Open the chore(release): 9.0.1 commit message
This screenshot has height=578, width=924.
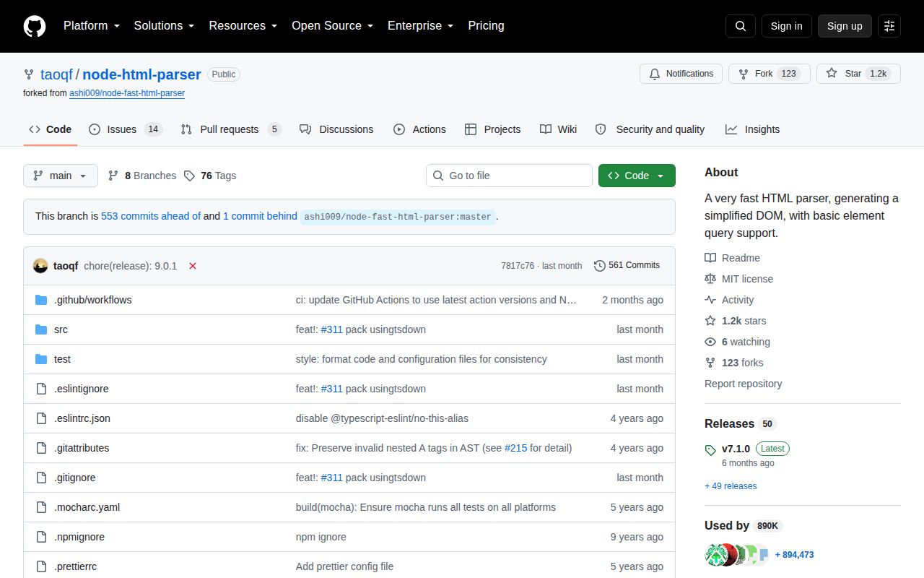131,266
